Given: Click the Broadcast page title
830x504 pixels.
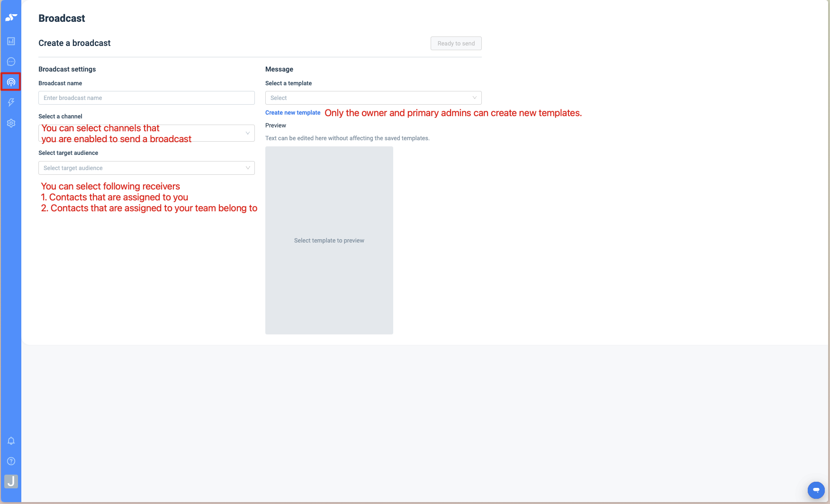Looking at the screenshot, I should pyautogui.click(x=62, y=18).
